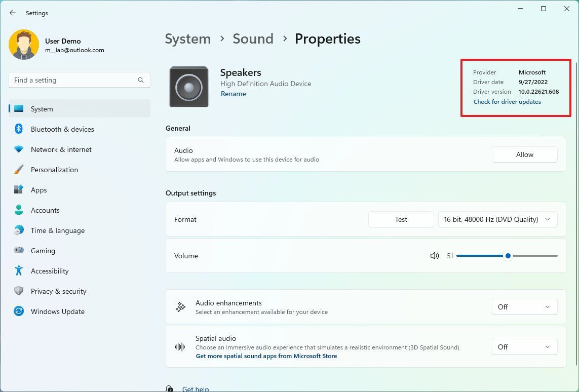Allow apps to use this audio device
This screenshot has width=579, height=392.
coord(524,154)
